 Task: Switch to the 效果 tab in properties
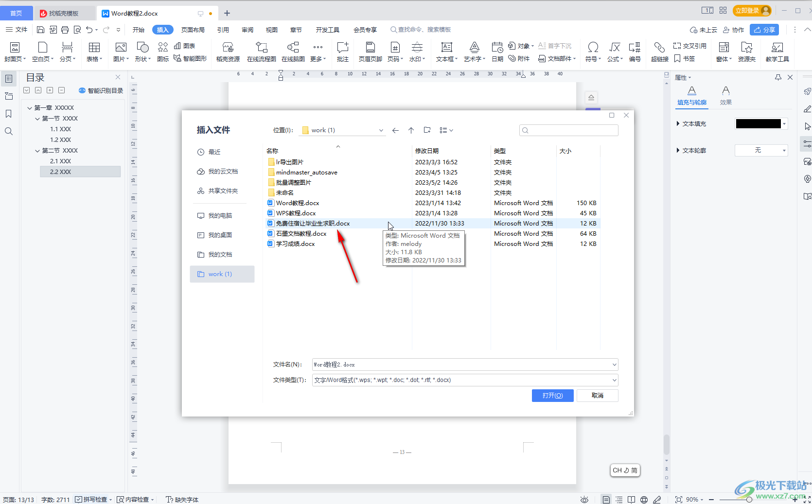point(725,95)
